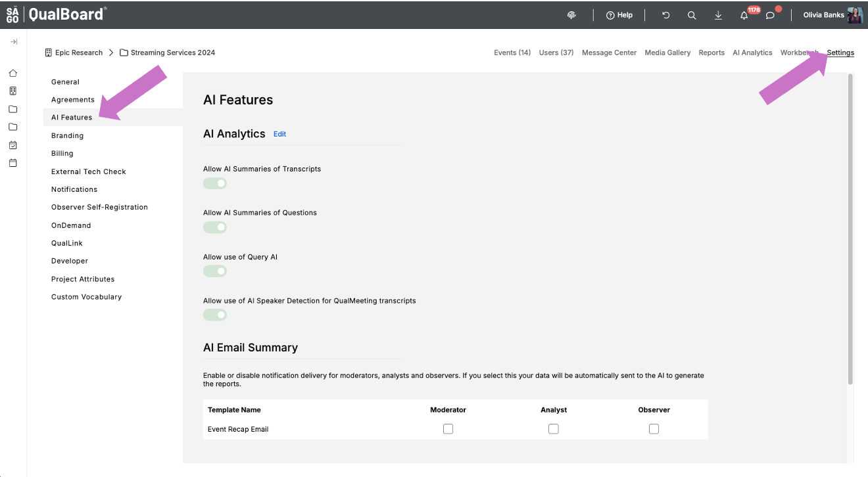Screen dimensions: 868x477
Task: Click the download arrow icon
Action: coord(718,15)
